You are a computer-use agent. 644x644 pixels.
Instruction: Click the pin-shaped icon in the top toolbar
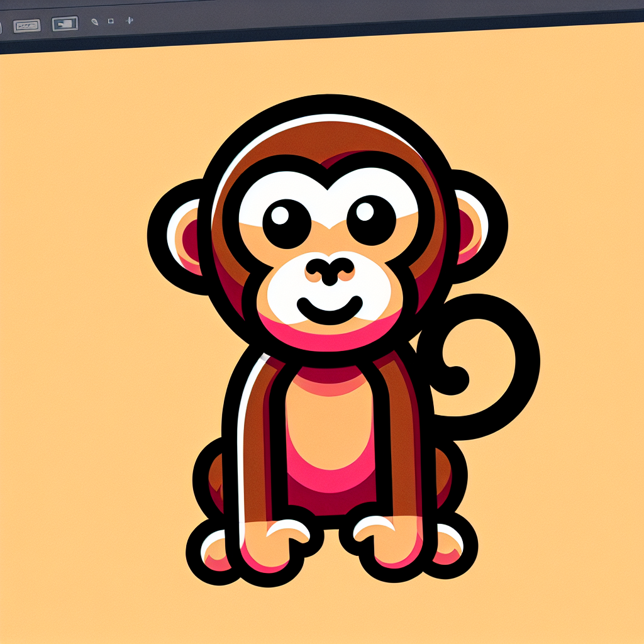tap(130, 20)
